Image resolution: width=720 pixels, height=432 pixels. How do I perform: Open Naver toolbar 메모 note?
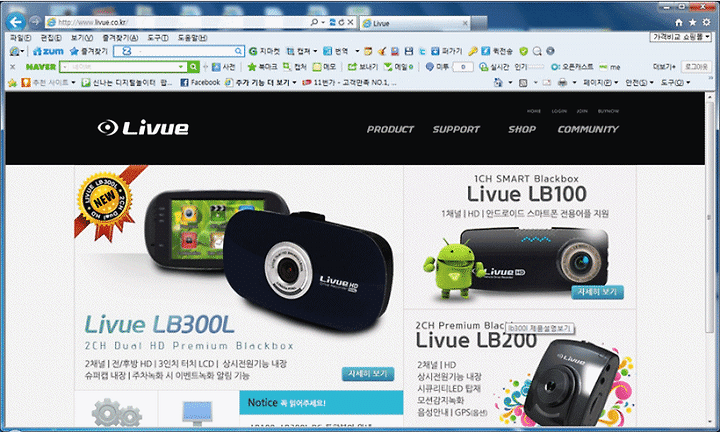coord(324,67)
